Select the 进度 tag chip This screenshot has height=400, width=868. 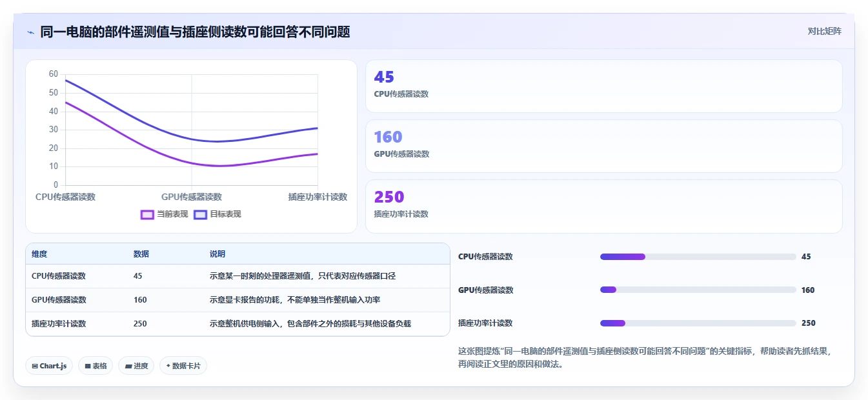pos(136,366)
